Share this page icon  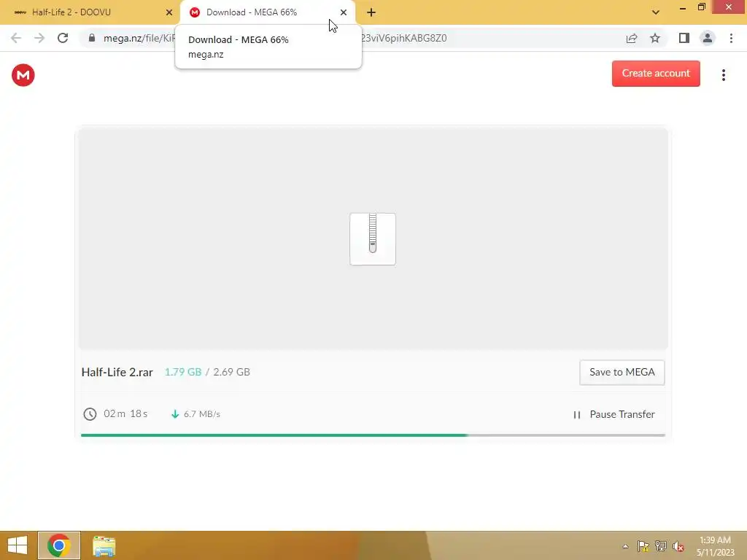tap(632, 38)
